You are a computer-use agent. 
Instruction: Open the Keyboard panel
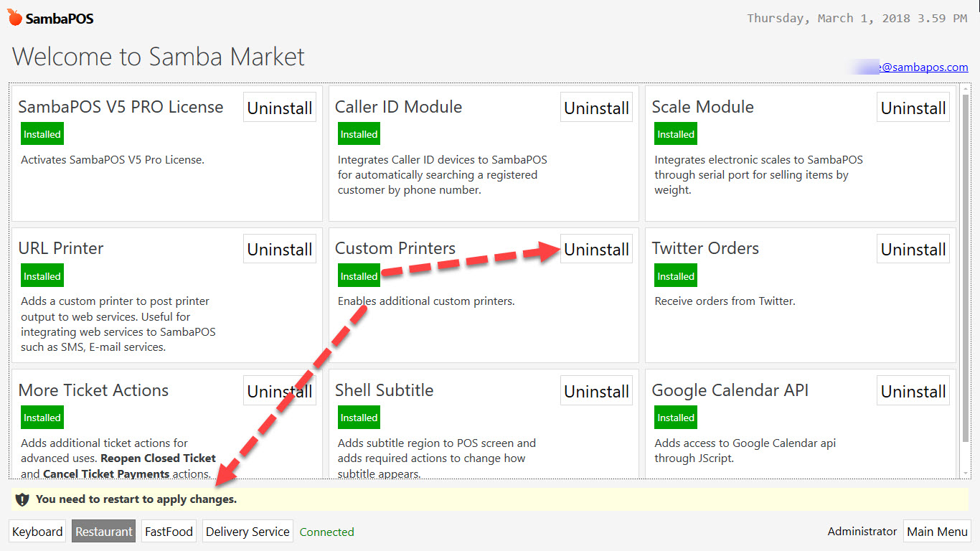[37, 531]
